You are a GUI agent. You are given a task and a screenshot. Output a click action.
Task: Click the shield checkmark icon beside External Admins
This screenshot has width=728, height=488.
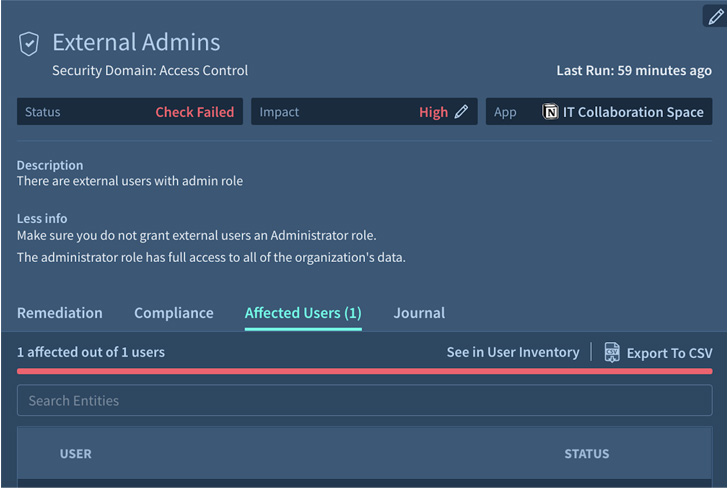[30, 44]
